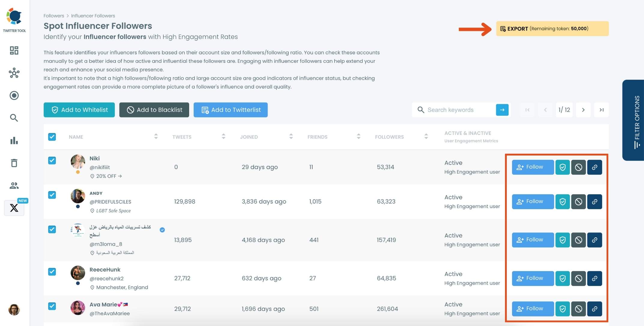Screen dimensions: 644x326
Task: Click the Follow button for Ava Marie
Action: (x=532, y=309)
